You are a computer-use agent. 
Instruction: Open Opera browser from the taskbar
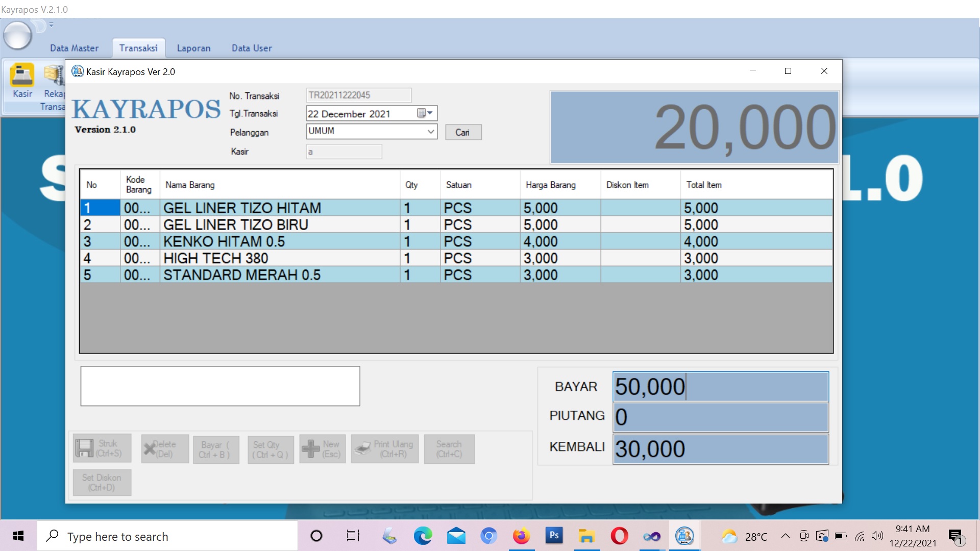(x=619, y=536)
